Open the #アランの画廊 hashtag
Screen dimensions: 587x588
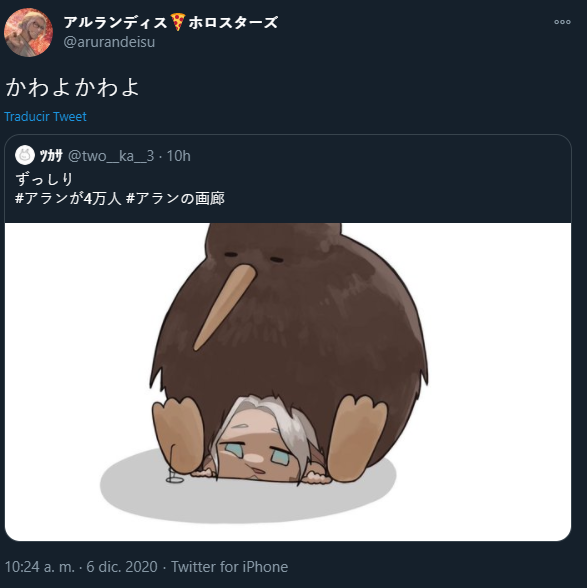(x=176, y=199)
